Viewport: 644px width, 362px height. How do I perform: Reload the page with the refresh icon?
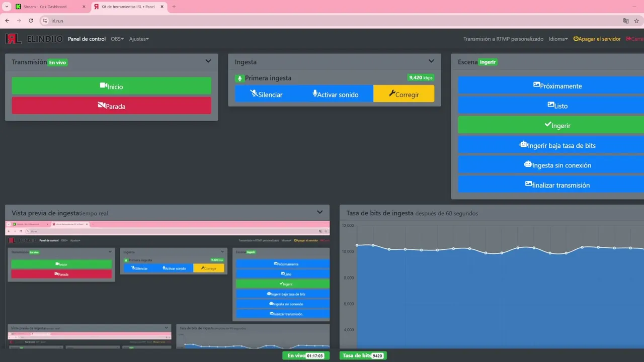[x=31, y=21]
